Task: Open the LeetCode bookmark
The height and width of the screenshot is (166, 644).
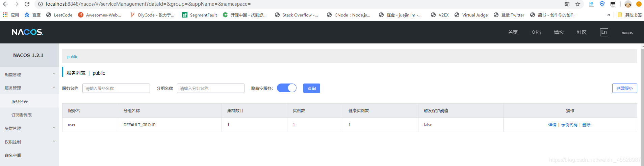Action: (59, 15)
